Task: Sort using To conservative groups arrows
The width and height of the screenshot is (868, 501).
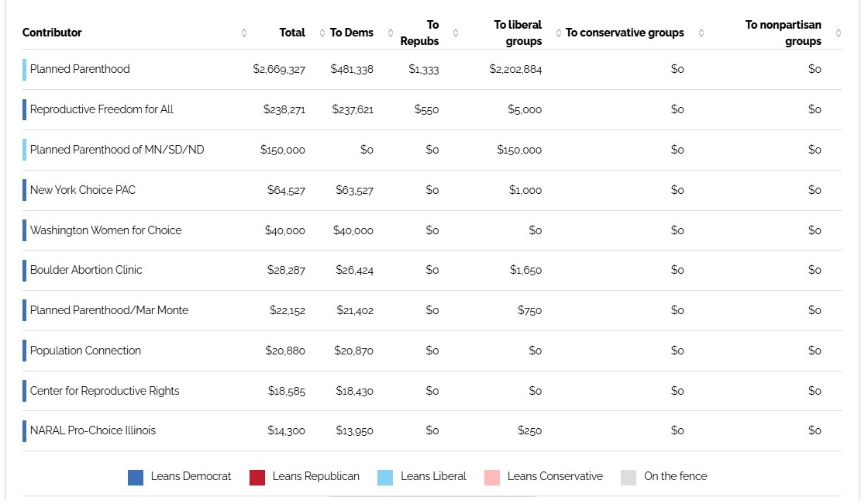Action: [701, 33]
